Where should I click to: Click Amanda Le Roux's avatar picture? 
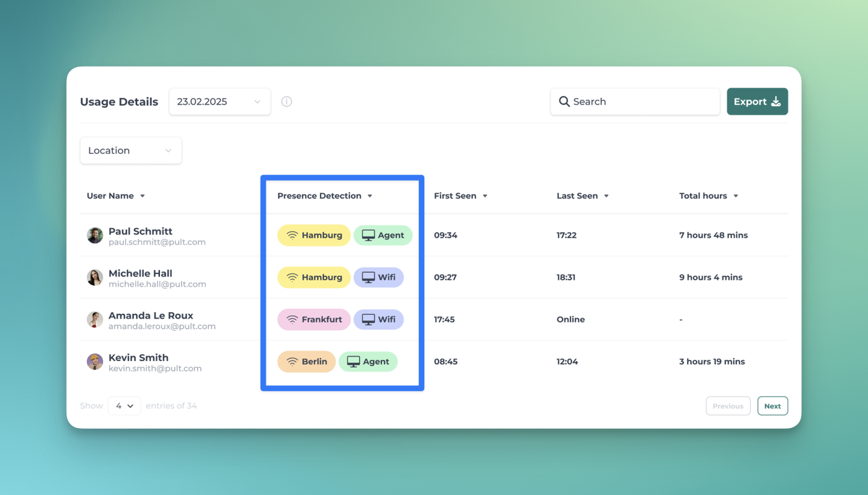coord(95,320)
